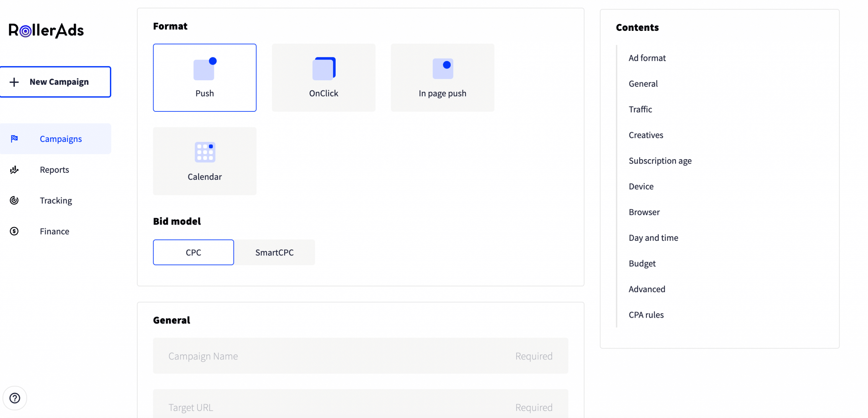
Task: Choose In page push format
Action: coord(442,78)
